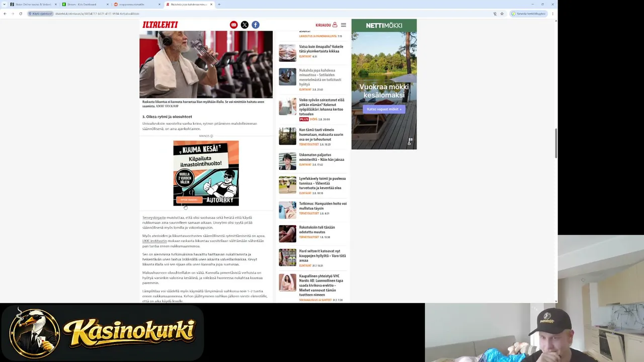Click the Kirjaudu login link
The height and width of the screenshot is (362, 644).
click(326, 25)
